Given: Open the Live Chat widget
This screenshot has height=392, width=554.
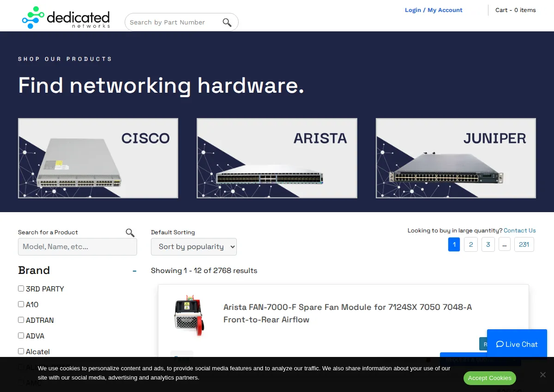Looking at the screenshot, I should pyautogui.click(x=517, y=344).
